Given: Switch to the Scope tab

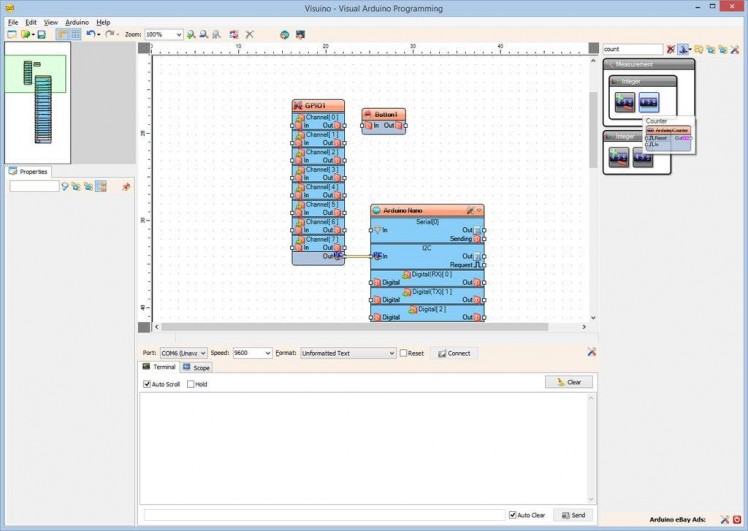Looking at the screenshot, I should [196, 368].
